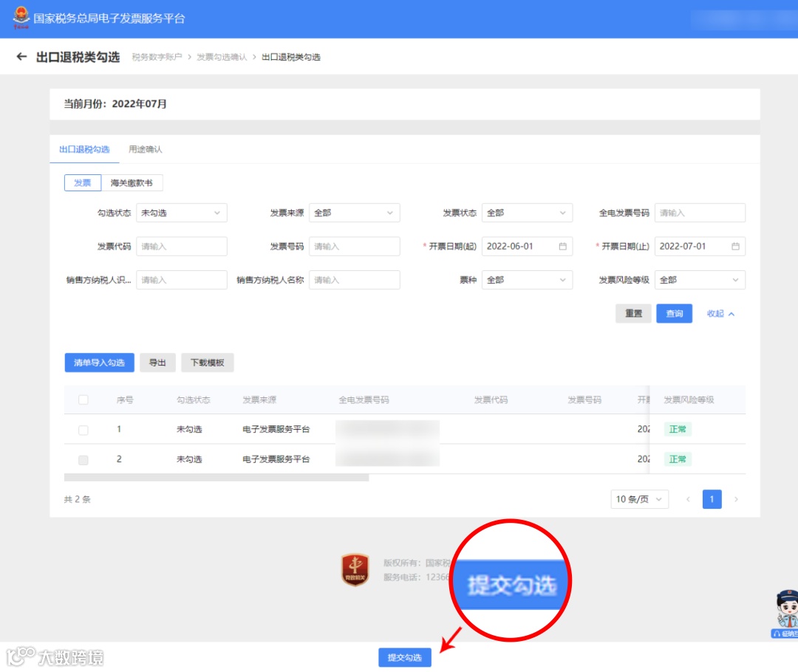Click 税务数字账户 breadcrumb link
The width and height of the screenshot is (798, 672).
(x=157, y=57)
